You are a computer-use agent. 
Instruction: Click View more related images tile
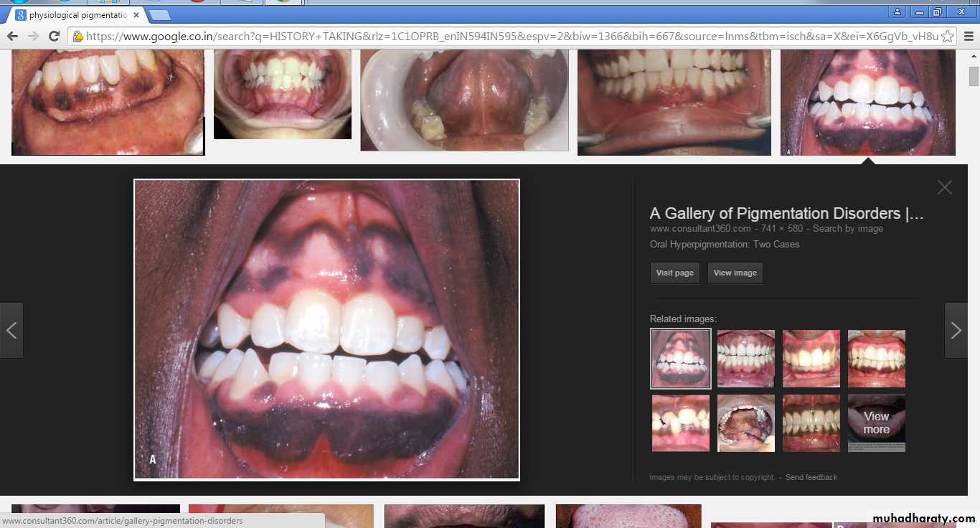point(876,423)
